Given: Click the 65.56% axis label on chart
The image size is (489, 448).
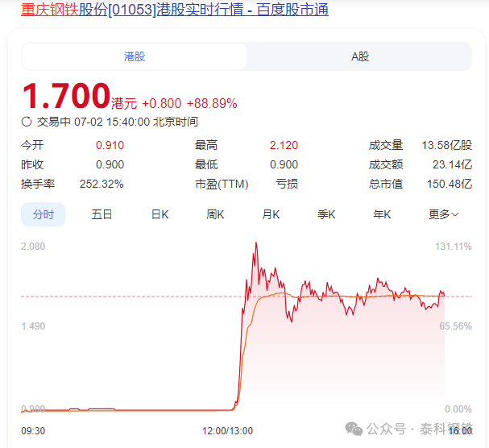Looking at the screenshot, I should (455, 326).
